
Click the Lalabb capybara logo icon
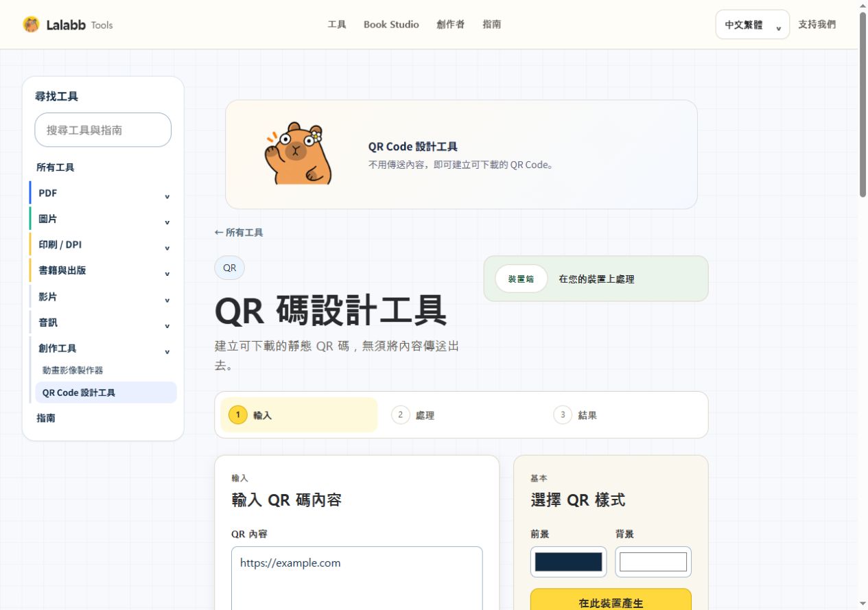[31, 25]
